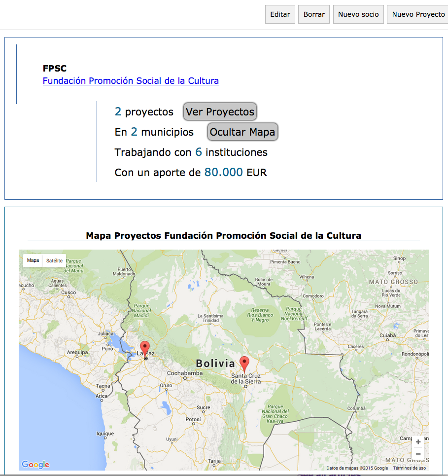Select the Mapa map type

33,260
